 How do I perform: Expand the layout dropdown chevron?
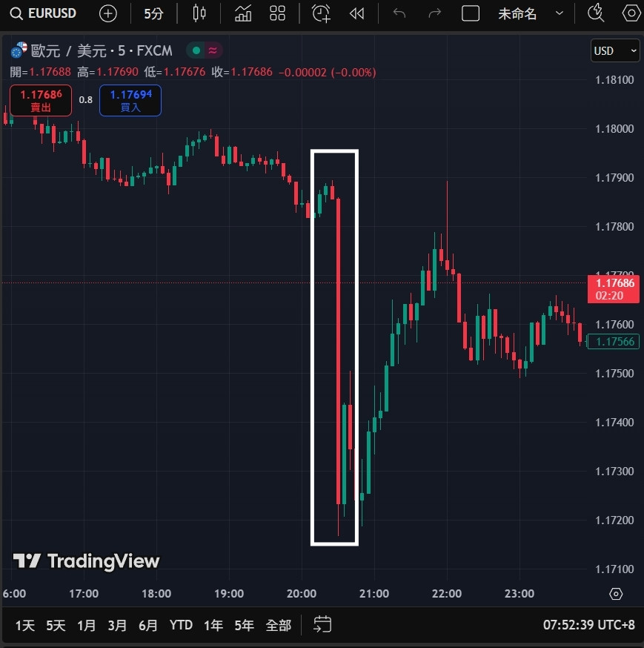click(x=560, y=13)
